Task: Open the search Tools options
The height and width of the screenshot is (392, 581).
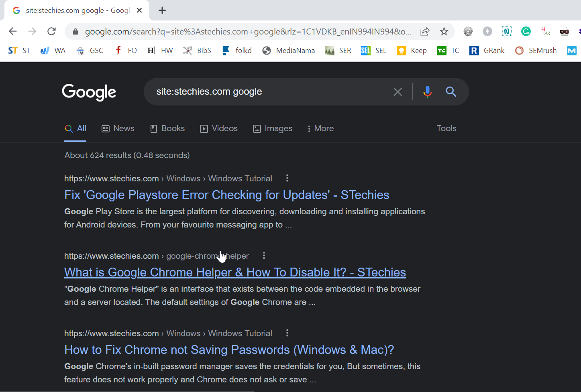Action: click(x=446, y=128)
